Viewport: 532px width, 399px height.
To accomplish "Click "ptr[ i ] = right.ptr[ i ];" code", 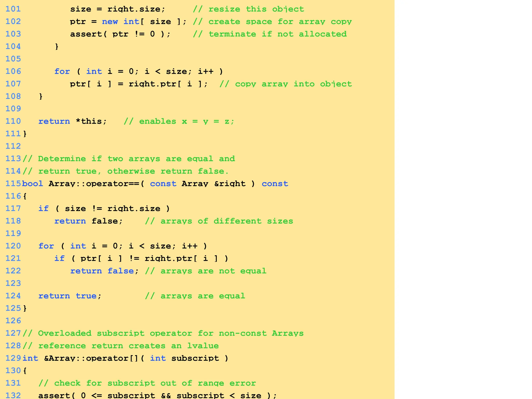I will point(139,84).
